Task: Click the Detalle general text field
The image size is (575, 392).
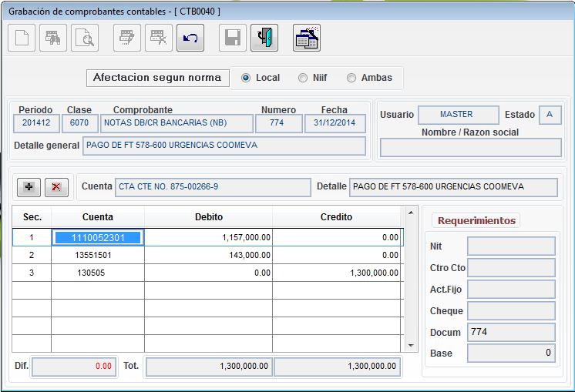Action: click(x=224, y=146)
